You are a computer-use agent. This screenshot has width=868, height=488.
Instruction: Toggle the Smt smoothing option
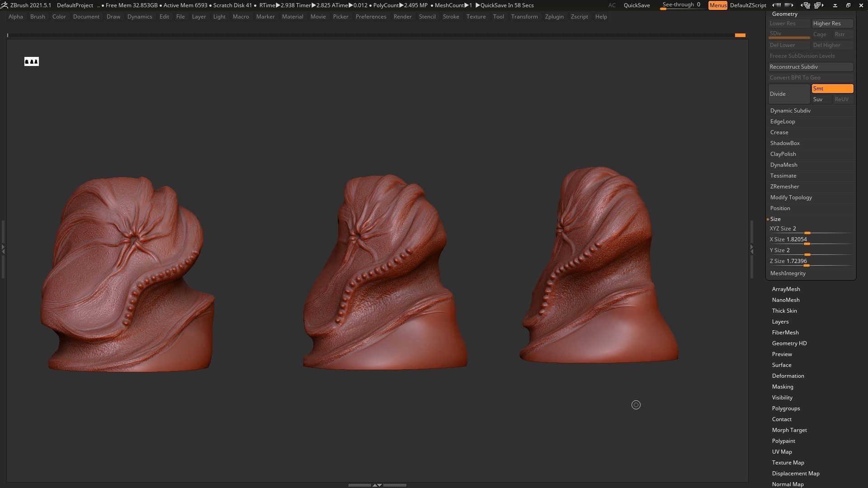(x=832, y=89)
